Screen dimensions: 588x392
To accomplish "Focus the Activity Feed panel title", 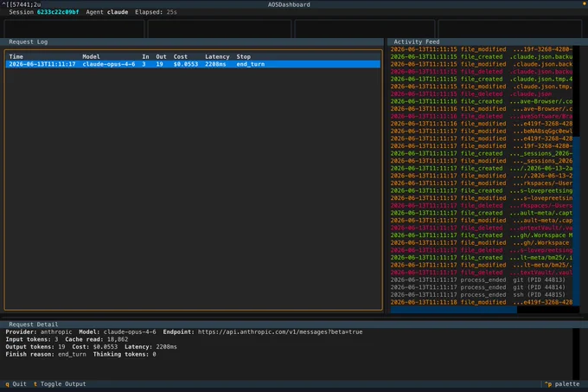I will click(x=416, y=42).
